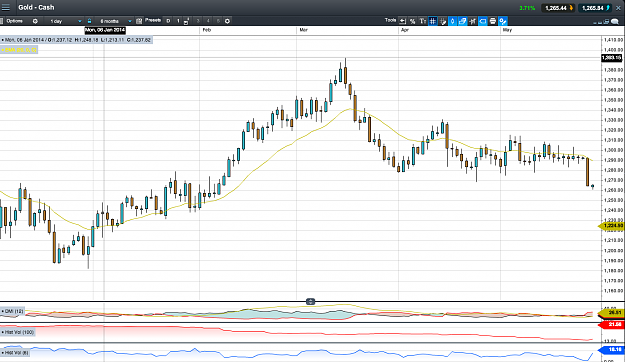The width and height of the screenshot is (625, 362).
Task: Open the hamburger menu beside Gold - Cash
Action: pyautogui.click(x=6, y=7)
